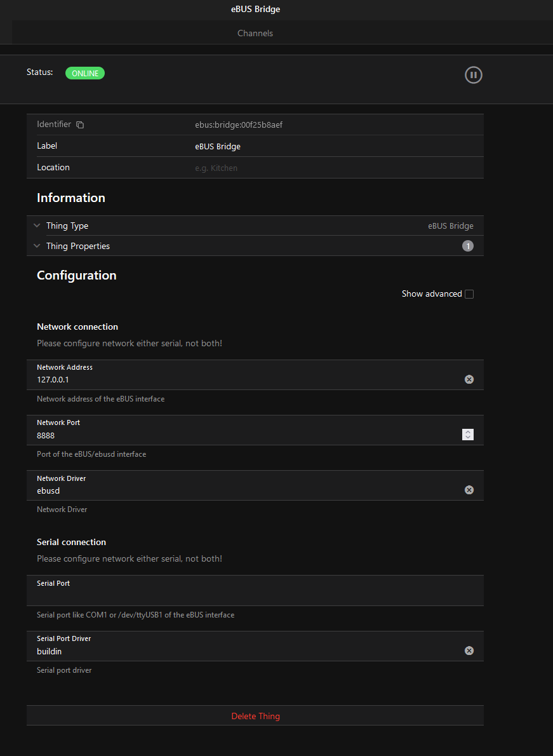Screen dimensions: 553x756
Task: Click the Serial Port Driver buildin field
Action: (x=241, y=651)
